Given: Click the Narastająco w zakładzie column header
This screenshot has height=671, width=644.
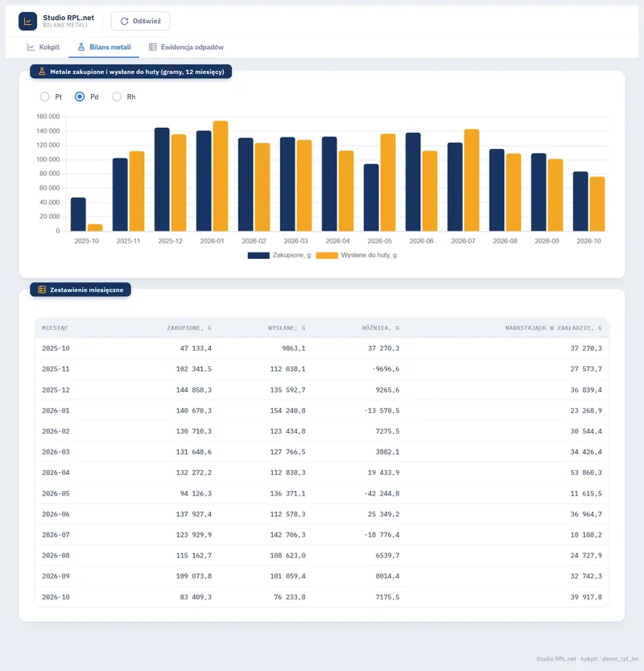Looking at the screenshot, I should pyautogui.click(x=554, y=328).
